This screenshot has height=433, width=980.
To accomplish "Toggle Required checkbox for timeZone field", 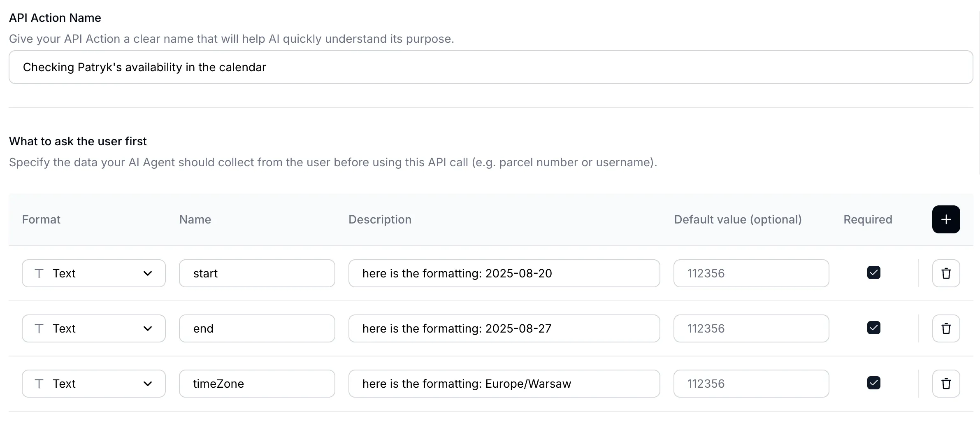I will (873, 383).
